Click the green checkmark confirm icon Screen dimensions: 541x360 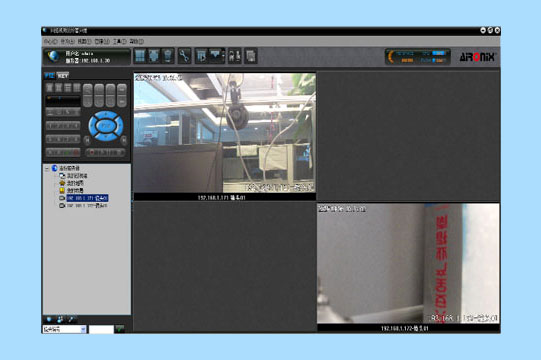120,329
